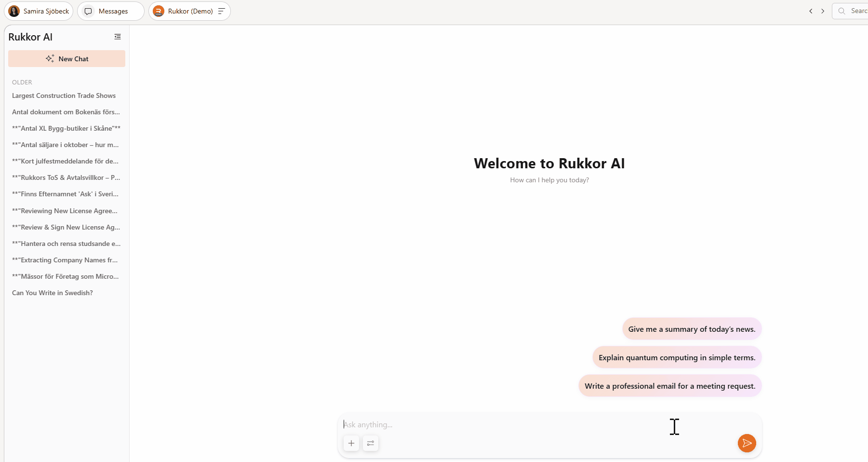Click the orange send message icon
The height and width of the screenshot is (462, 868).
coord(747,443)
